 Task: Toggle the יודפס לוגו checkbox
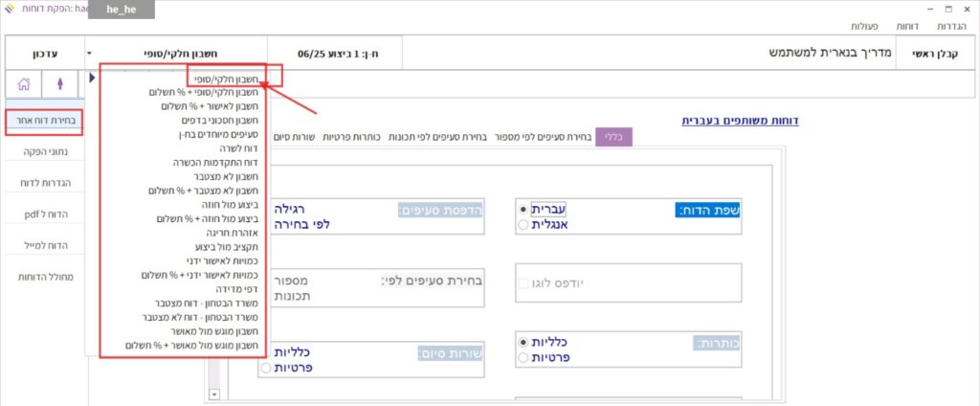tap(523, 283)
